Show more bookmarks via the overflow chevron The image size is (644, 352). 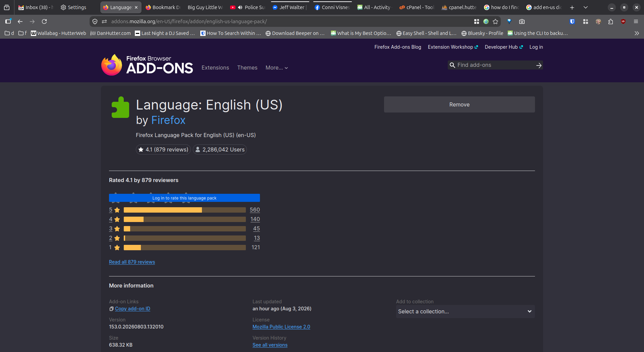tap(637, 33)
